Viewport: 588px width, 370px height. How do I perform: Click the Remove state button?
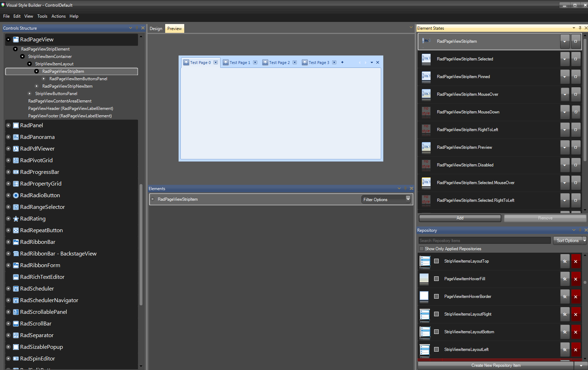click(545, 218)
